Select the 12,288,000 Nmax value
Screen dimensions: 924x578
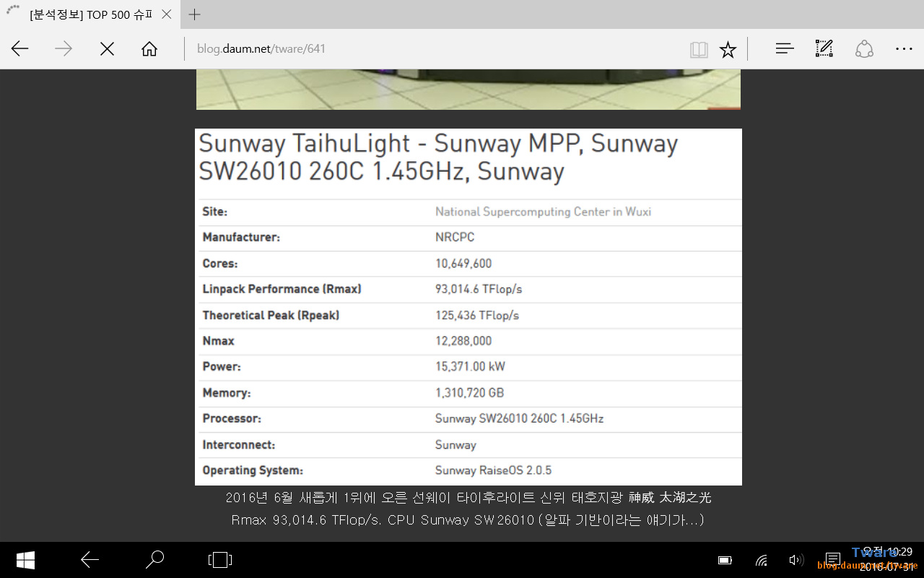point(463,341)
